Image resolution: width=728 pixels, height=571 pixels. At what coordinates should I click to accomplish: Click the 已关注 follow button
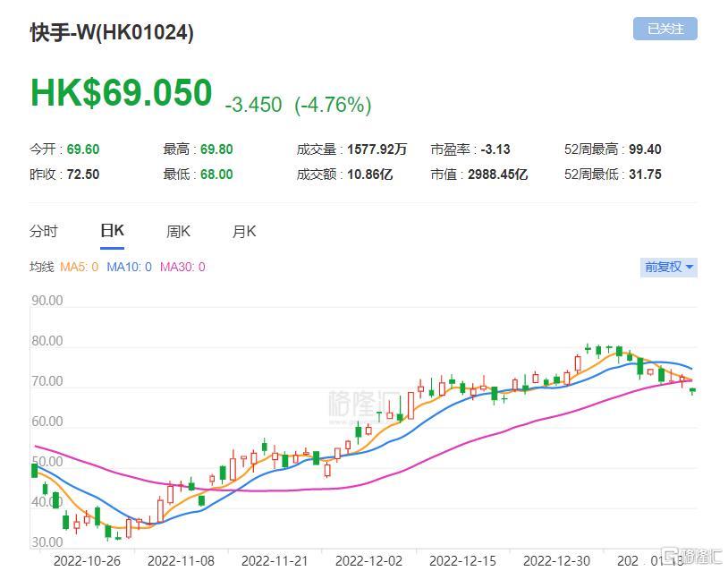(665, 29)
